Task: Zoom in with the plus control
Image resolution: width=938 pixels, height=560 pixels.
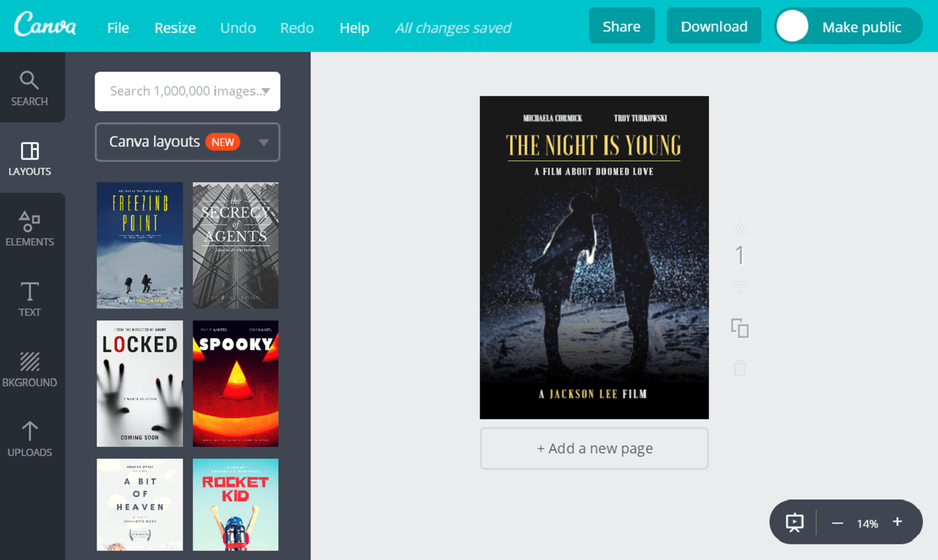Action: 897,522
